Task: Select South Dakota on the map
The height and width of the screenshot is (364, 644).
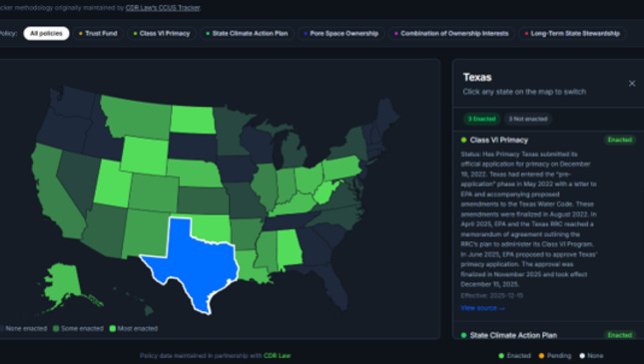Action: pyautogui.click(x=193, y=147)
